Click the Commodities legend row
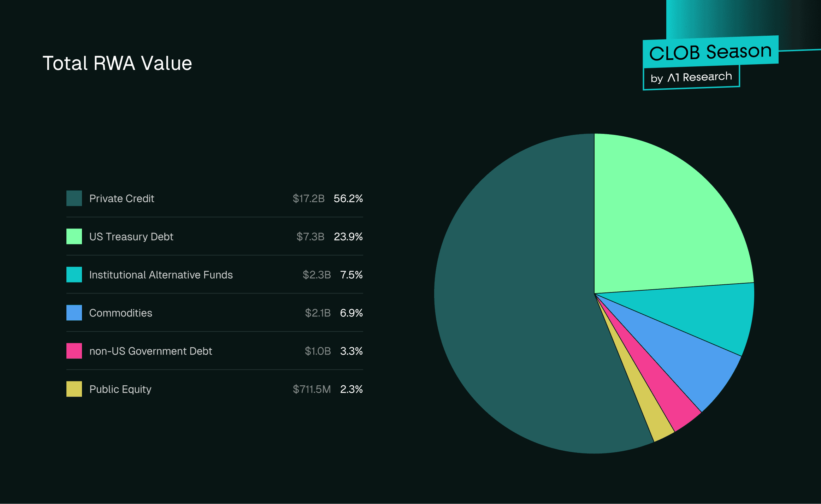This screenshot has width=821, height=504. 212,313
